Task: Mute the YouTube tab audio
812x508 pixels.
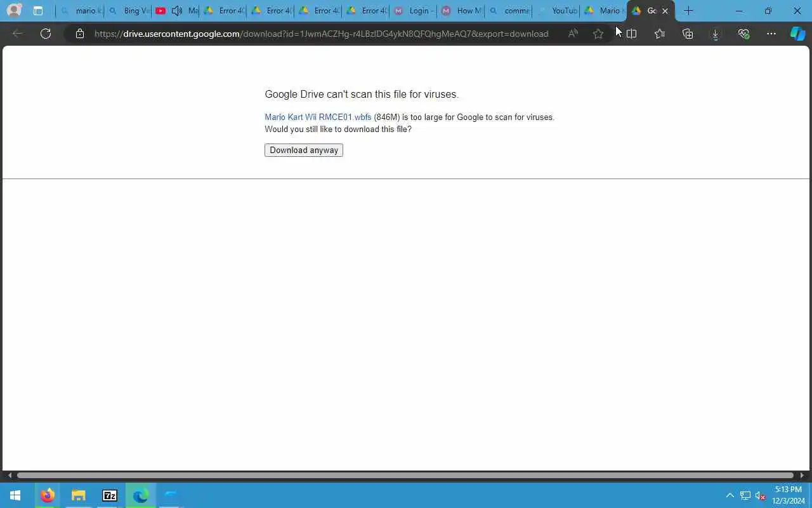Action: pos(177,11)
